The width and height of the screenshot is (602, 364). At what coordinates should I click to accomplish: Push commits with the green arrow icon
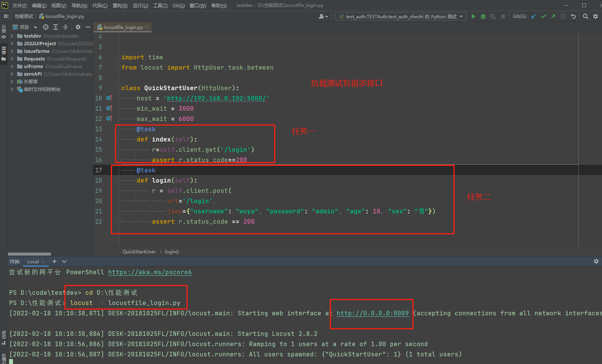(x=553, y=16)
